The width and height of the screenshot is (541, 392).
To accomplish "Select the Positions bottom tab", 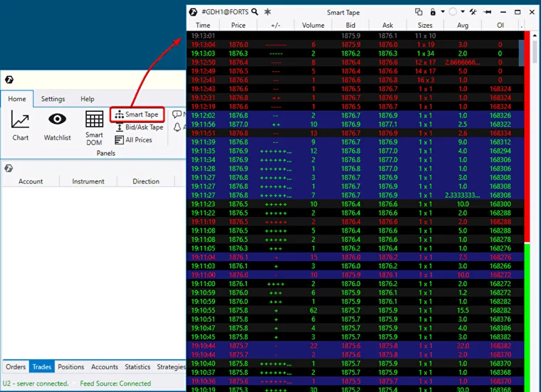I will tap(70, 367).
